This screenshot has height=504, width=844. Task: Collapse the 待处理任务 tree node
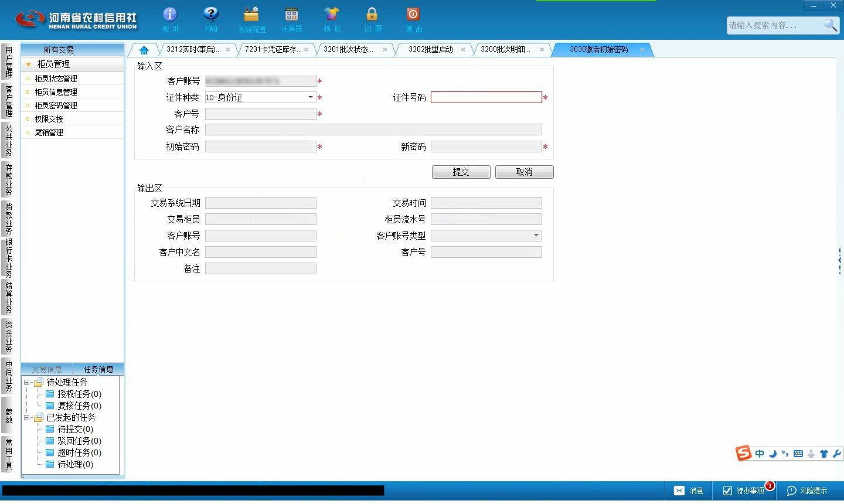point(26,382)
